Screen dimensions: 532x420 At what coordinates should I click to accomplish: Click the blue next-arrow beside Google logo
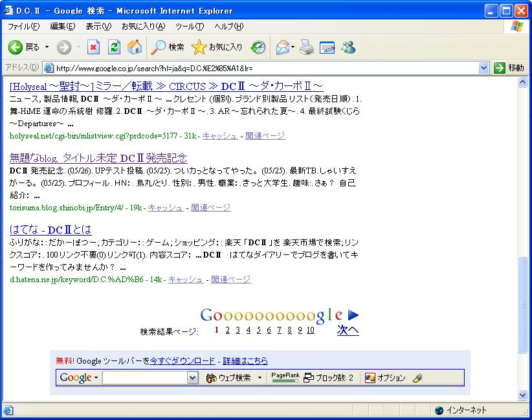point(353,315)
